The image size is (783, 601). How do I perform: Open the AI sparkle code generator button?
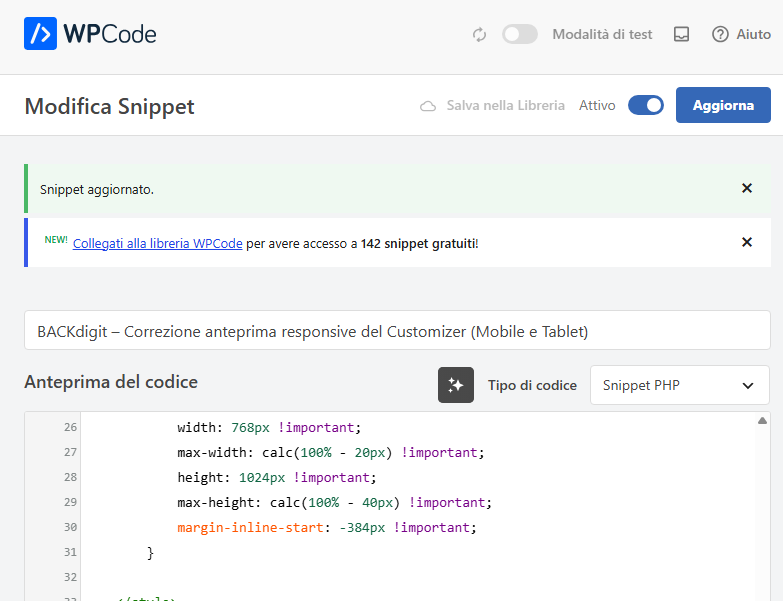(455, 385)
